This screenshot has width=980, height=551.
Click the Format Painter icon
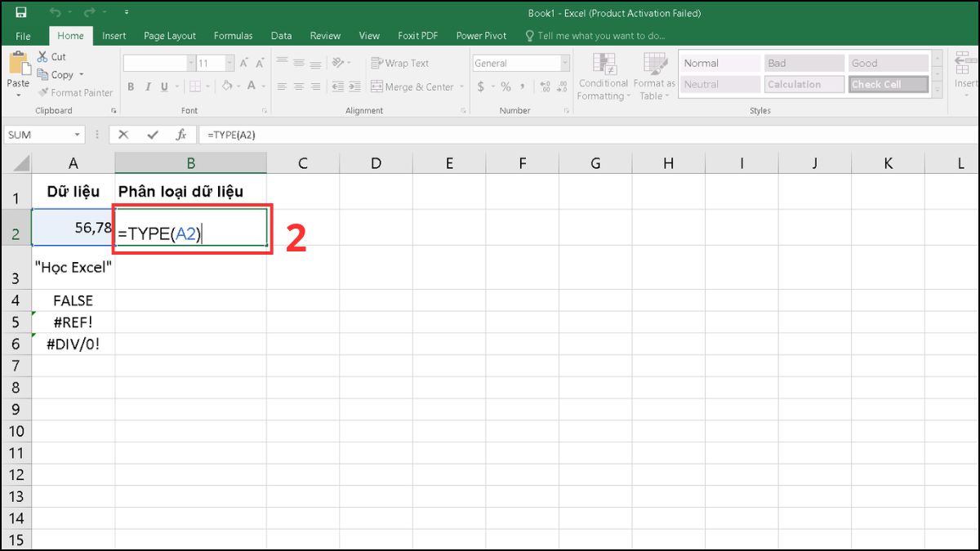(x=43, y=92)
